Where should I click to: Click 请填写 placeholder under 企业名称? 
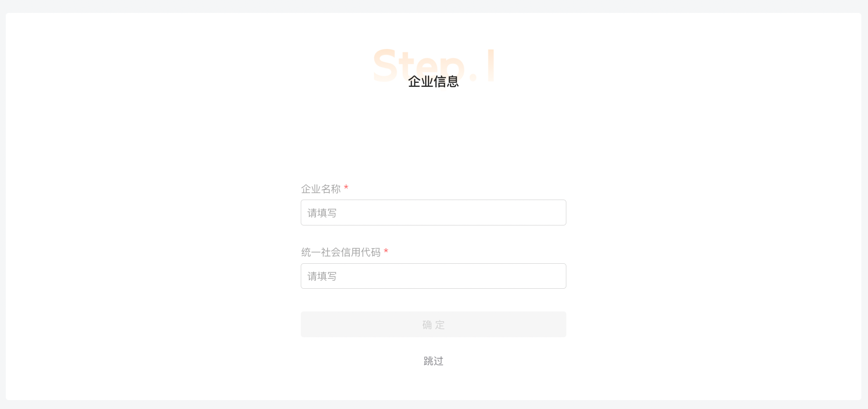(x=322, y=213)
